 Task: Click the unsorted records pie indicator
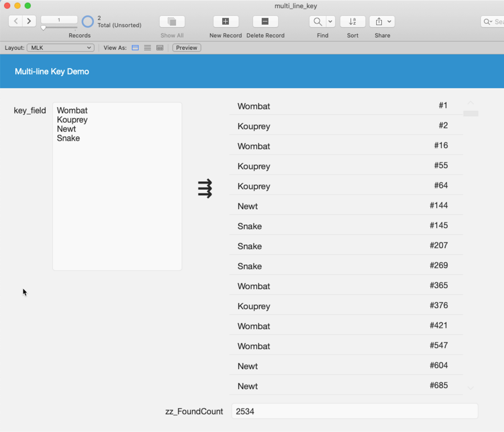click(88, 21)
